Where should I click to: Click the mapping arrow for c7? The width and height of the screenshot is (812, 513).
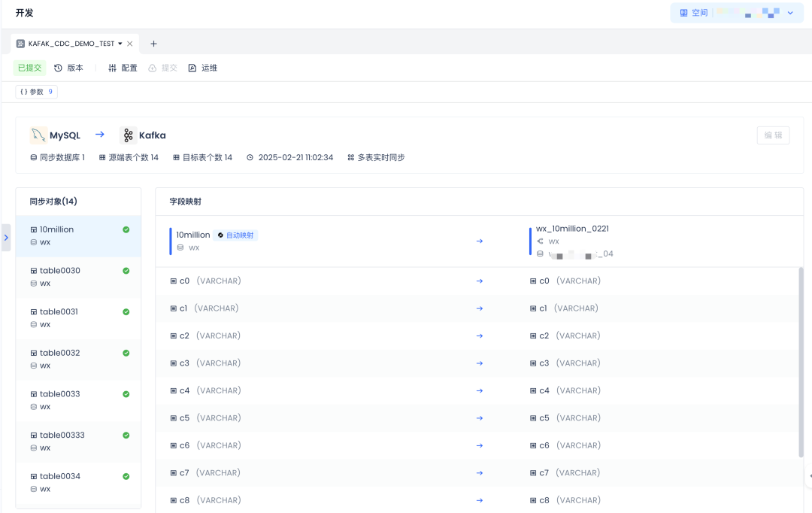[480, 473]
